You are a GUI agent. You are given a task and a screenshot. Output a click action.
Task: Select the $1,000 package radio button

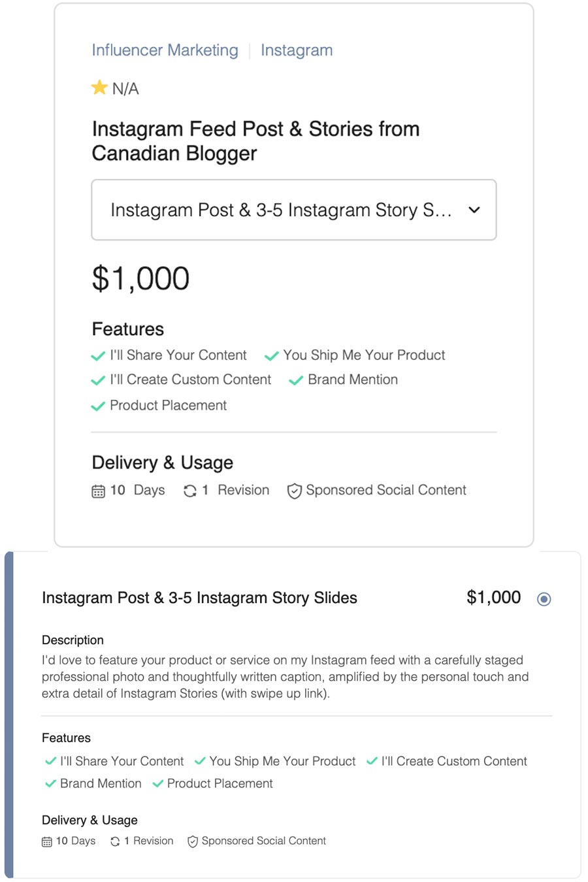[544, 598]
